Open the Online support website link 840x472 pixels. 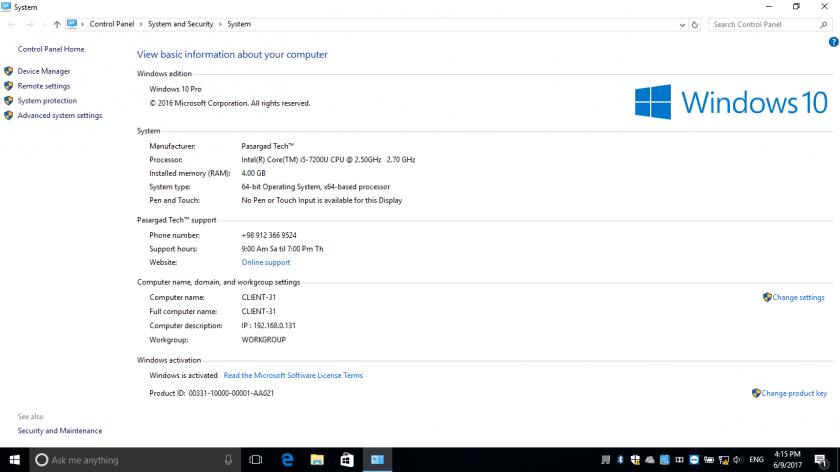(x=266, y=262)
